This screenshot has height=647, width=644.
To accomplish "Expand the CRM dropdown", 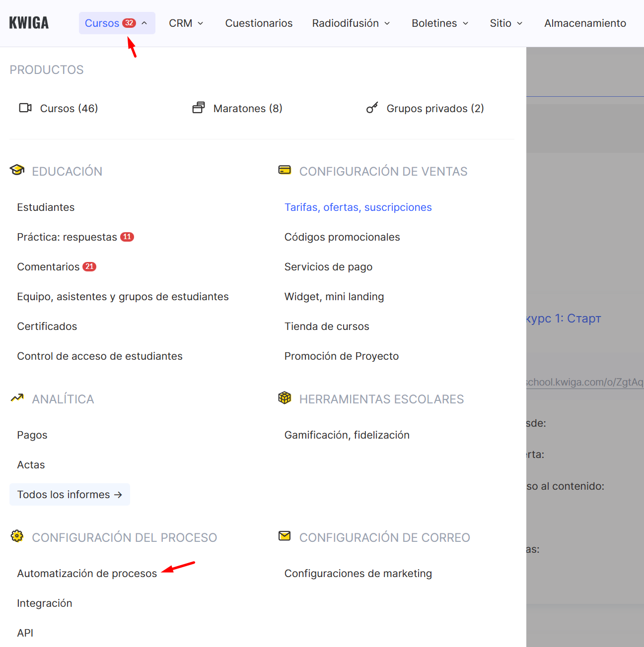I will tap(186, 23).
